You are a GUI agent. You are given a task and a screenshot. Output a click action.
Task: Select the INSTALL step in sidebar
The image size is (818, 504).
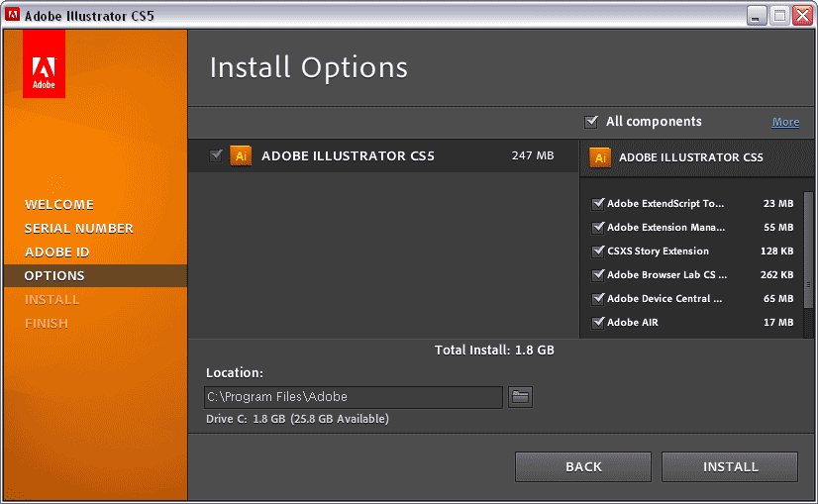(52, 299)
